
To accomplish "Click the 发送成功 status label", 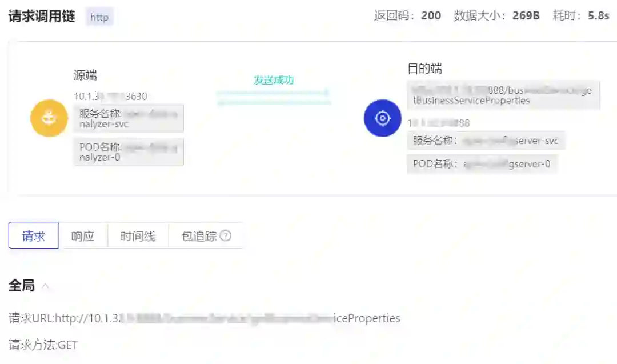I will point(274,80).
